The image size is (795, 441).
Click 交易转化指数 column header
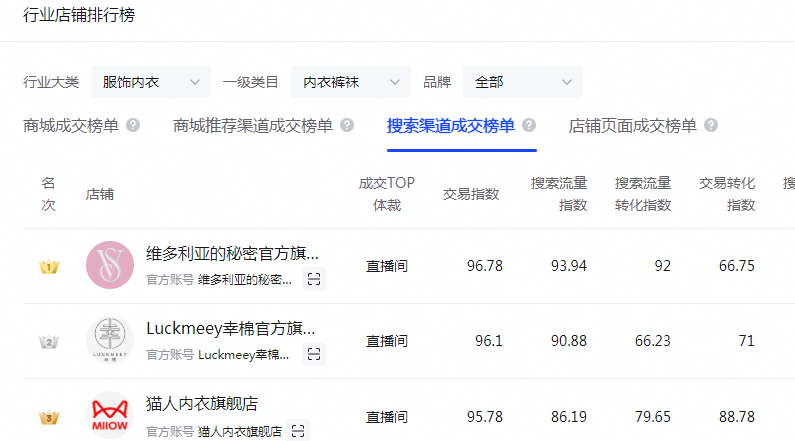(727, 194)
